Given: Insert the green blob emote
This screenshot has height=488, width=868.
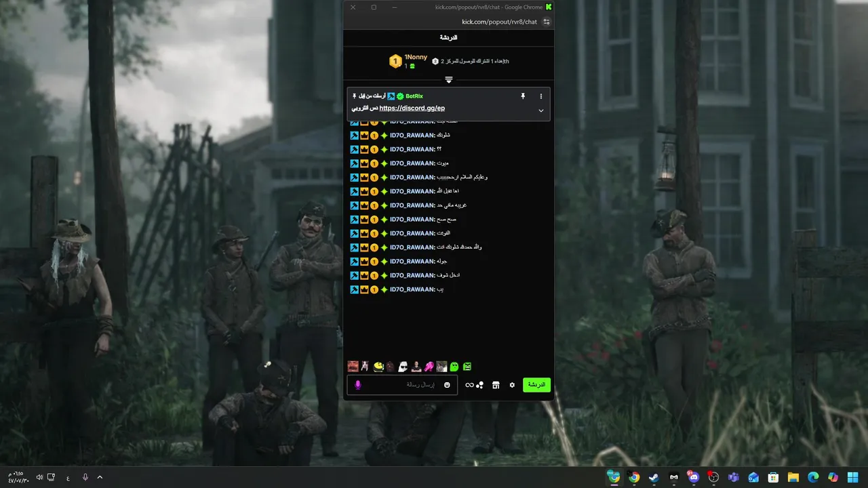Looking at the screenshot, I should click(454, 367).
